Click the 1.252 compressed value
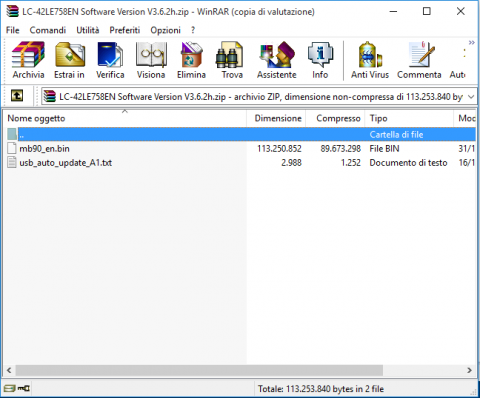 pos(351,163)
